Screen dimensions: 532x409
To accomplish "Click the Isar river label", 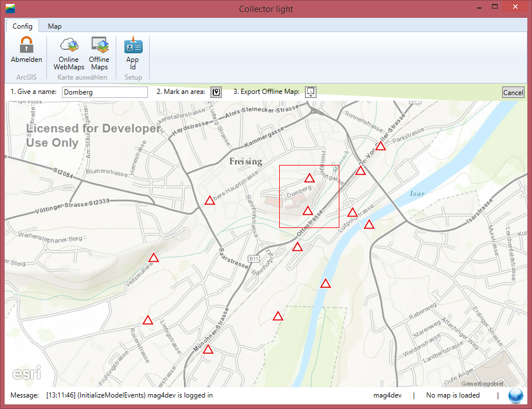I will (417, 194).
